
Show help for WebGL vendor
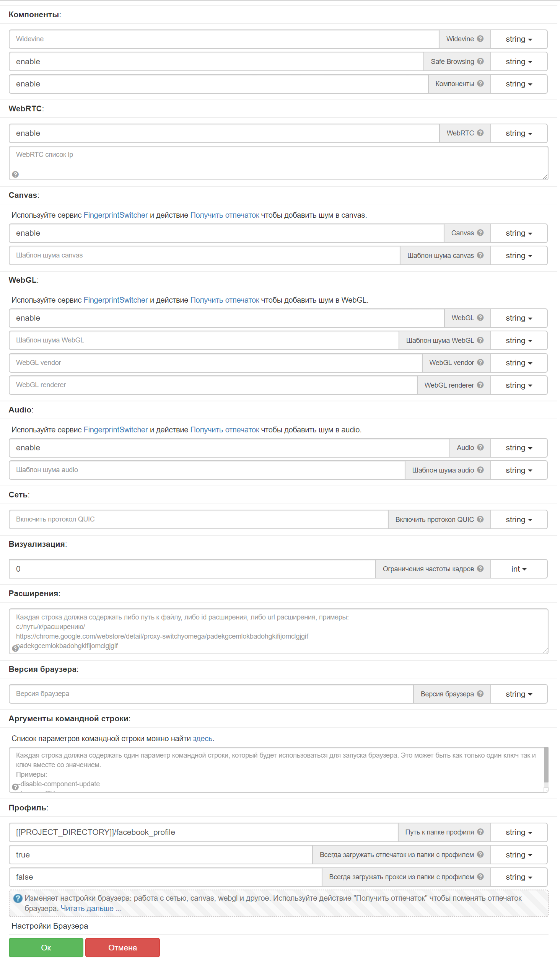[x=480, y=363]
